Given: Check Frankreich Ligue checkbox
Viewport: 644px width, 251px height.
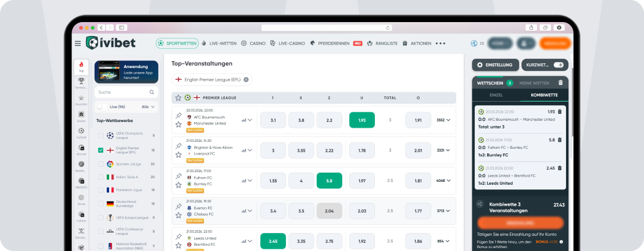Looking at the screenshot, I should pos(101,190).
